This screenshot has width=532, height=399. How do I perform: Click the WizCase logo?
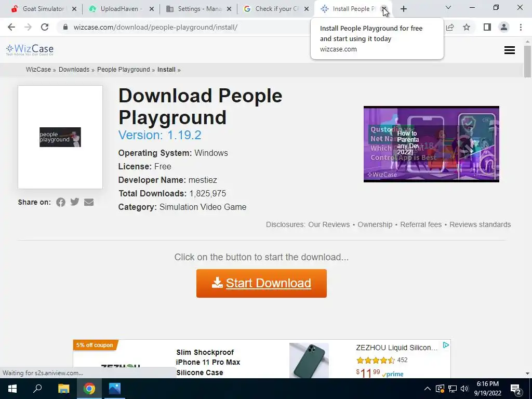[x=30, y=50]
